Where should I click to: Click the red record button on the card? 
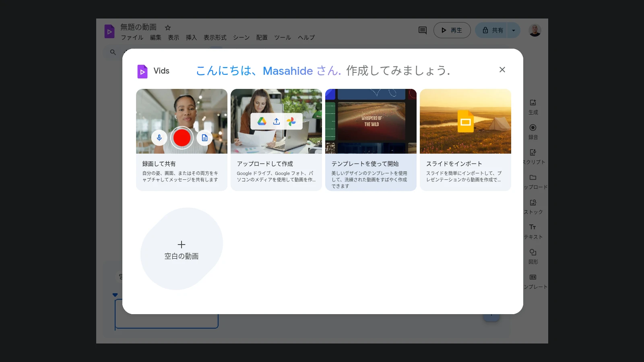[x=182, y=138]
